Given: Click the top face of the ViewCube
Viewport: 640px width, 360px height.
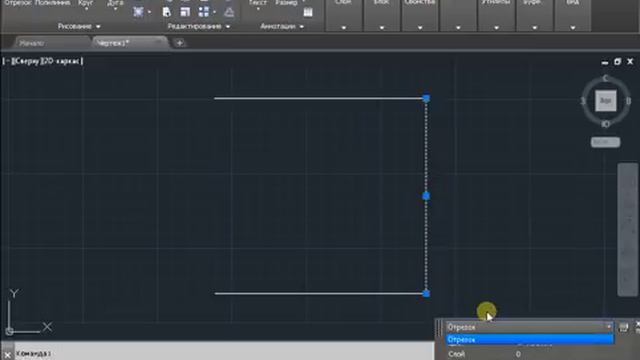Looking at the screenshot, I should [x=606, y=101].
